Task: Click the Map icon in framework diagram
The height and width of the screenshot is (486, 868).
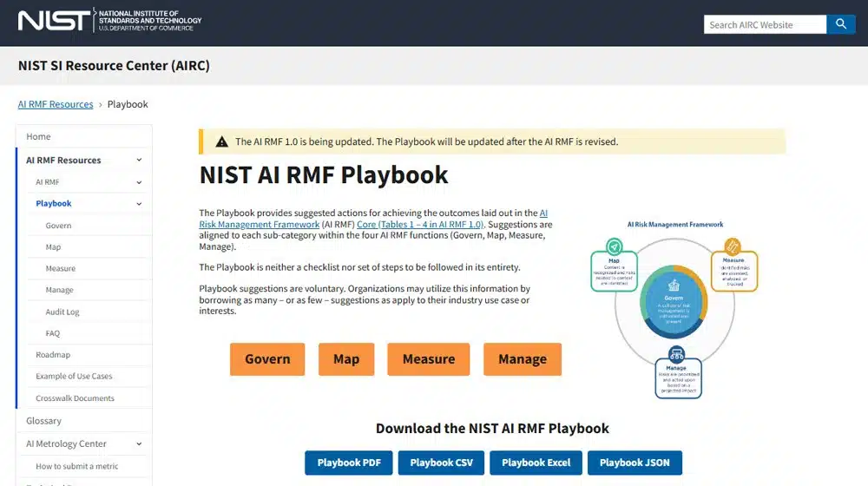Action: [614, 246]
